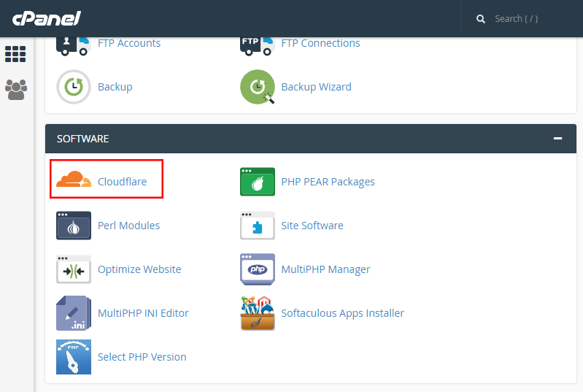The width and height of the screenshot is (583, 392).
Task: Open the Select PHP Version link
Action: coord(142,357)
